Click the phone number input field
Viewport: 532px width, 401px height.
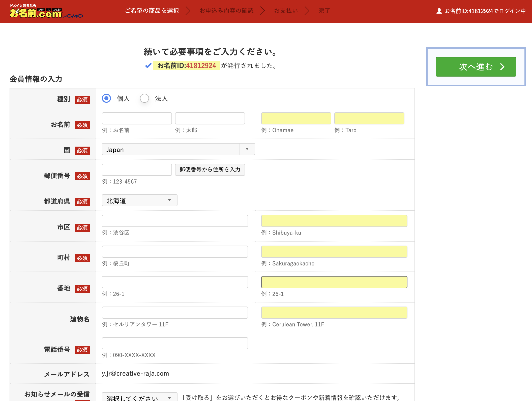pyautogui.click(x=175, y=343)
